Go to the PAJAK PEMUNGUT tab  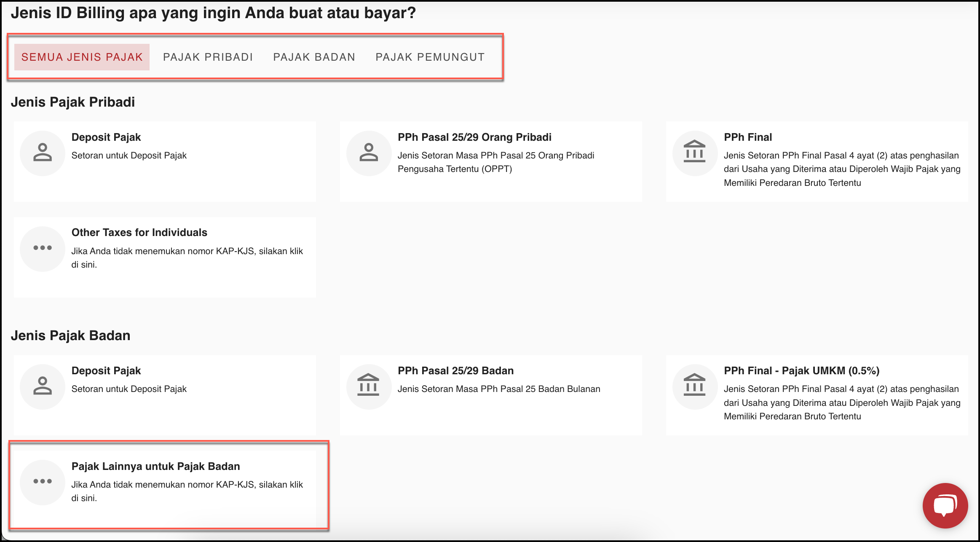[430, 57]
